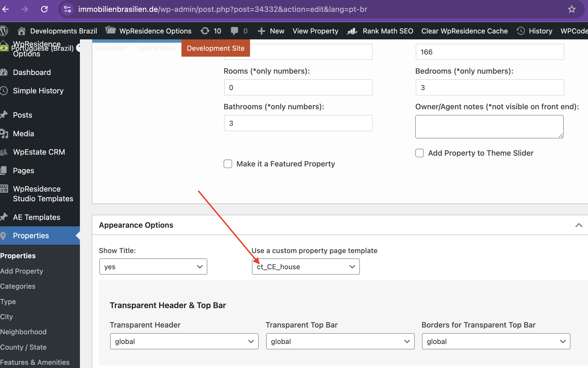Viewport: 588px width, 368px height.
Task: Open the Show Title dropdown
Action: click(x=153, y=267)
